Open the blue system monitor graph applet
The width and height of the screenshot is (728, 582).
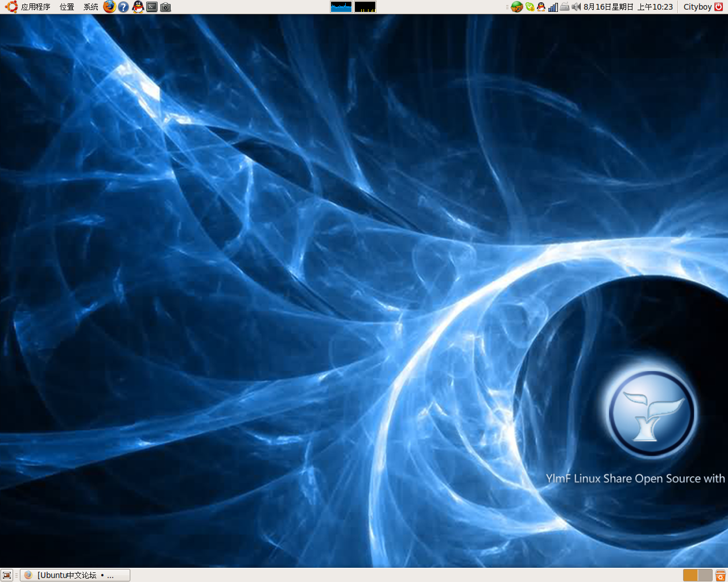pyautogui.click(x=341, y=7)
